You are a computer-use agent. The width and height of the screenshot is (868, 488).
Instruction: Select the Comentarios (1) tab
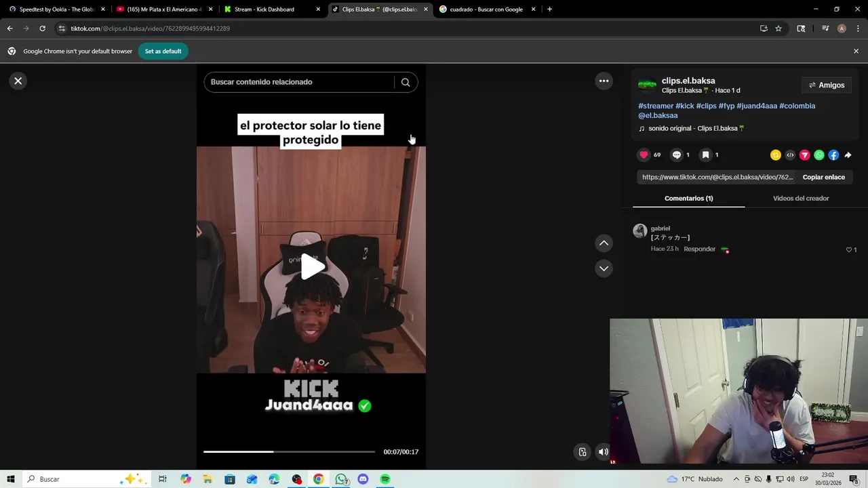[688, 199]
